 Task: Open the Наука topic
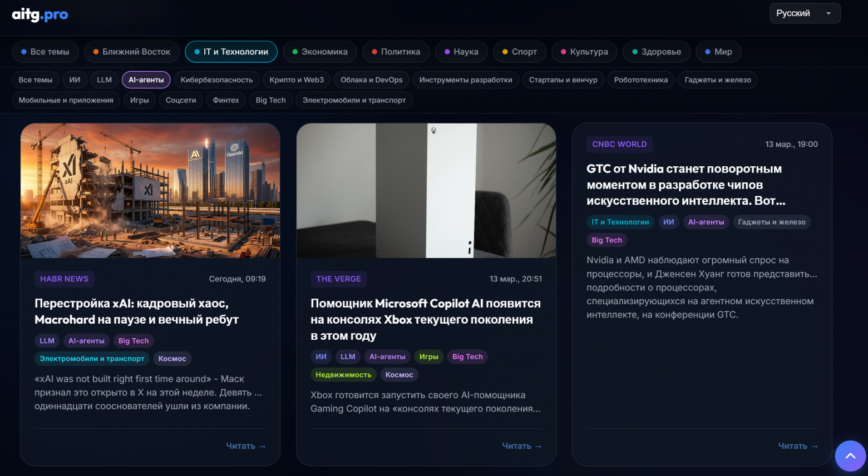coord(461,52)
